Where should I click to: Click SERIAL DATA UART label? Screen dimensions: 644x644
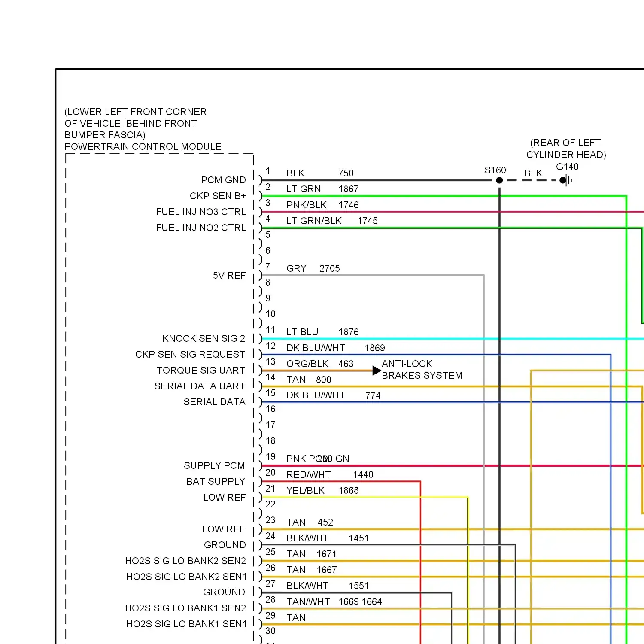pos(199,386)
